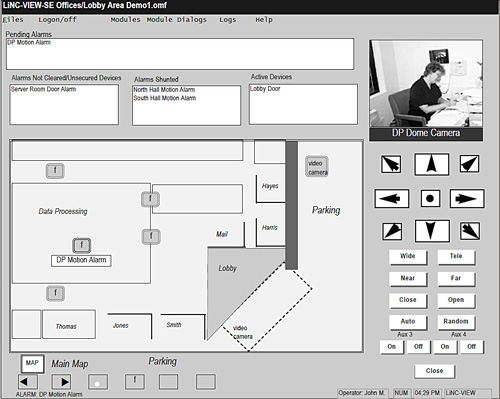Click the Operator: John M. status field
Viewport: 500px width, 399px height.
pyautogui.click(x=363, y=393)
